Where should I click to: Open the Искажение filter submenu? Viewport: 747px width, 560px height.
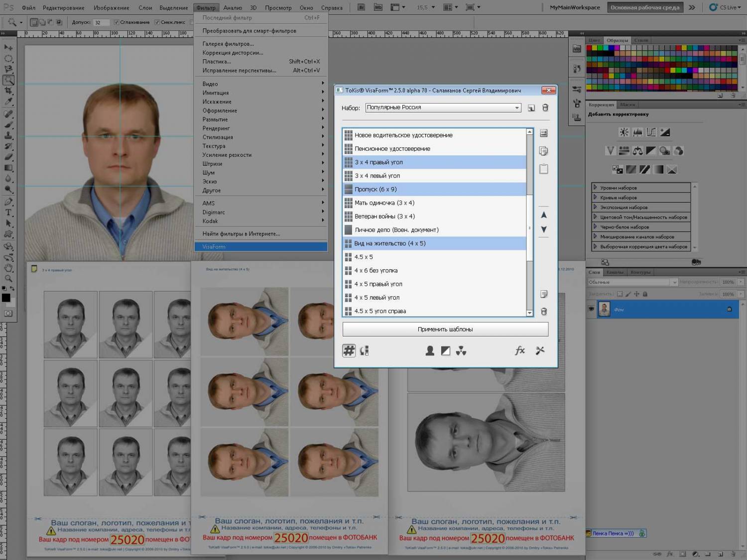coord(261,102)
